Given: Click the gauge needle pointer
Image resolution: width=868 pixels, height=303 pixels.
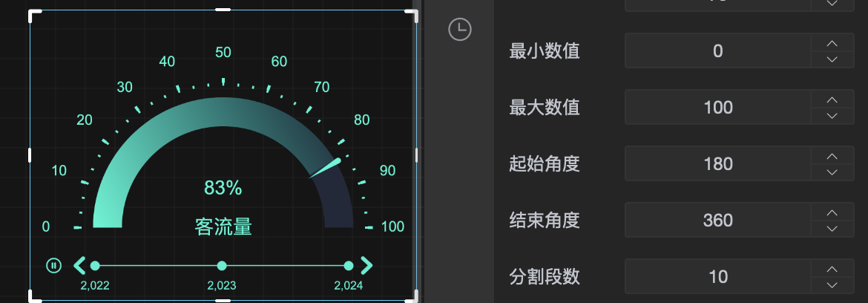Looking at the screenshot, I should 326,169.
